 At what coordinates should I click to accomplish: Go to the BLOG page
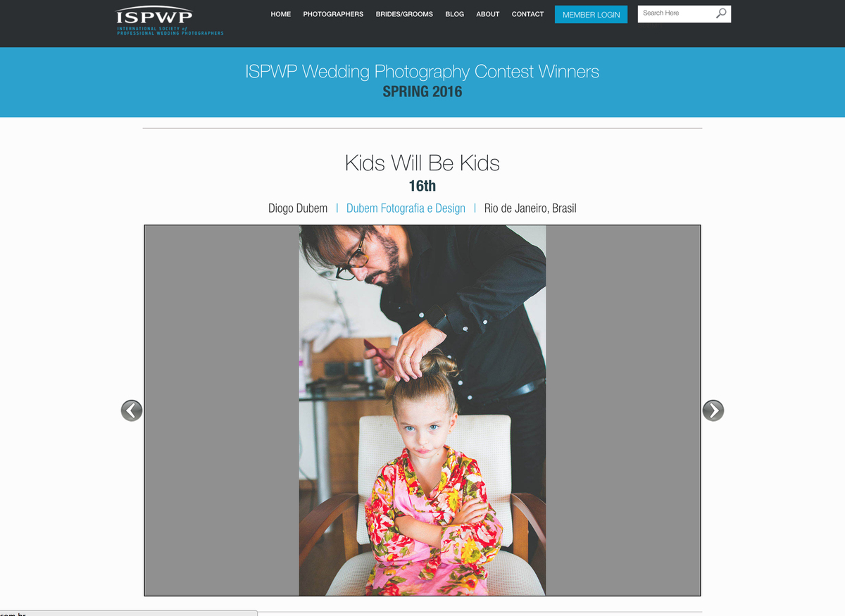tap(455, 14)
